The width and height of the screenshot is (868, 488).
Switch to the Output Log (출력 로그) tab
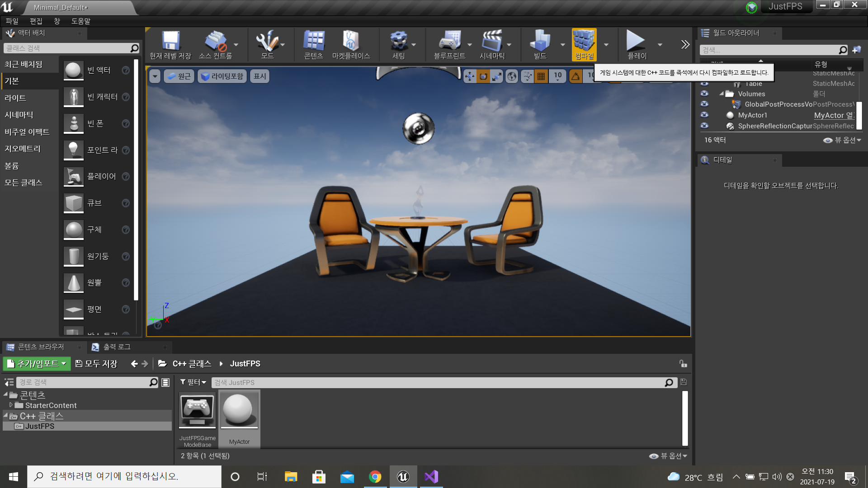click(x=117, y=347)
